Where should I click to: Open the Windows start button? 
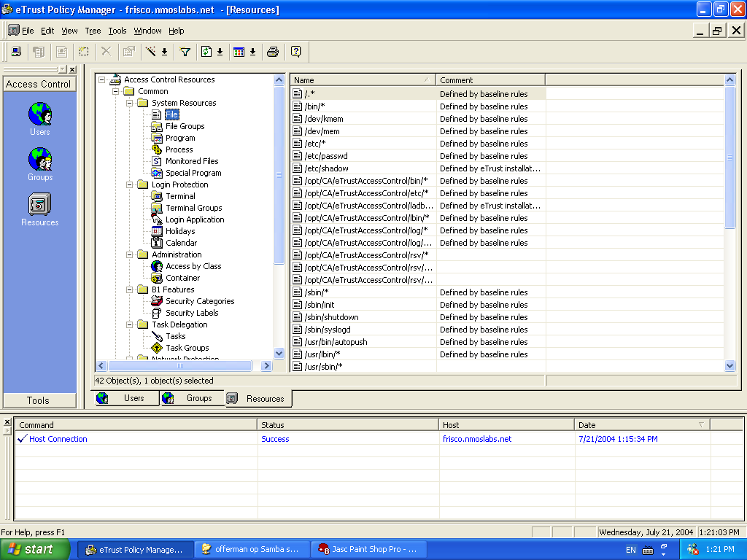pos(35,549)
